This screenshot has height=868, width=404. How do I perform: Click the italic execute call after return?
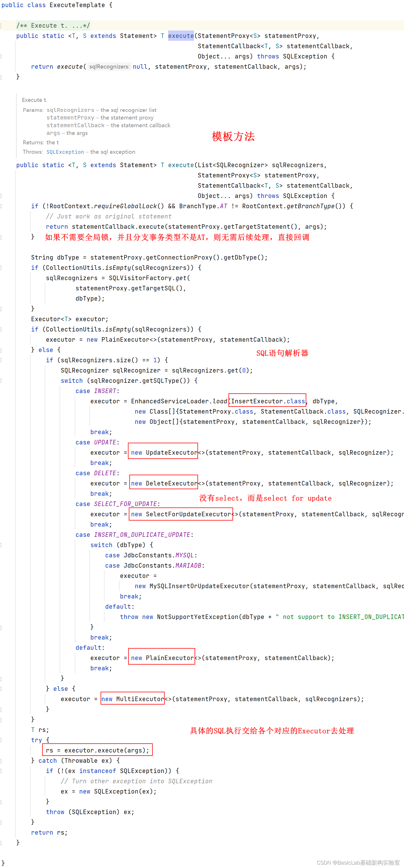(x=70, y=67)
